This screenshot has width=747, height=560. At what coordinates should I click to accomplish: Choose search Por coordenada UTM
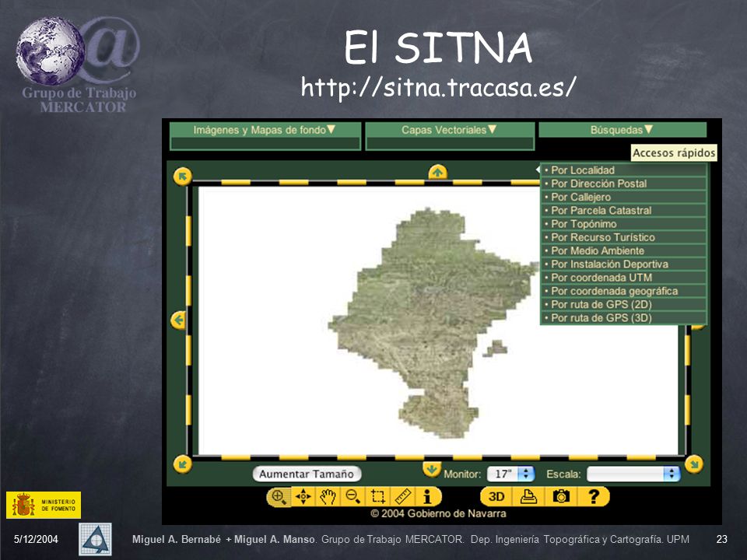pos(623,277)
